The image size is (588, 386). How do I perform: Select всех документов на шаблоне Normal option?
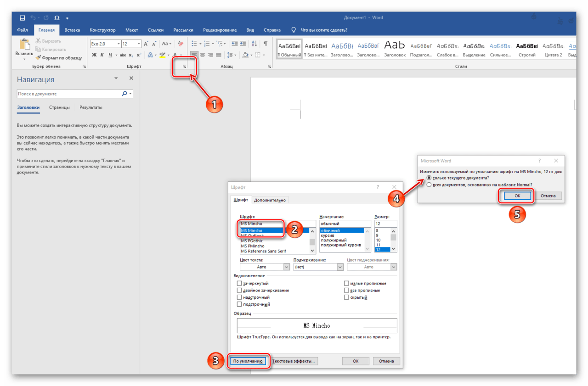pos(429,185)
